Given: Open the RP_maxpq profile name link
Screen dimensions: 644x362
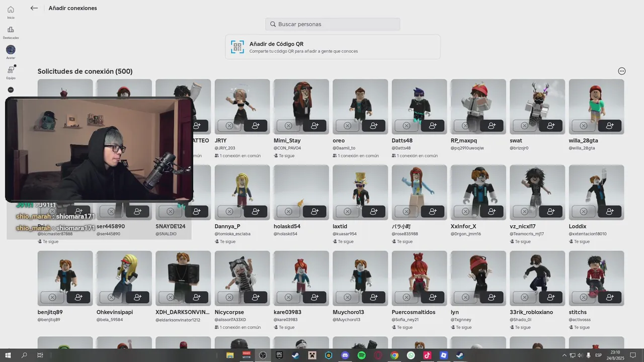Looking at the screenshot, I should pyautogui.click(x=464, y=141).
